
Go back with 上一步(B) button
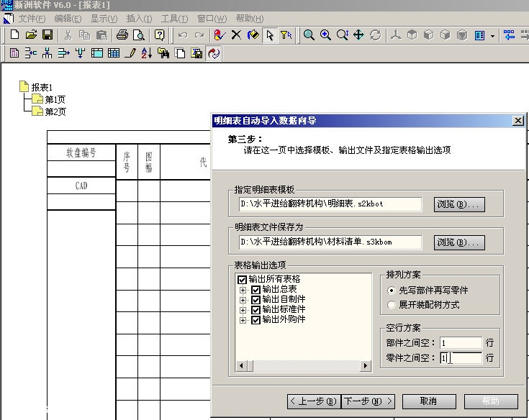click(x=314, y=401)
